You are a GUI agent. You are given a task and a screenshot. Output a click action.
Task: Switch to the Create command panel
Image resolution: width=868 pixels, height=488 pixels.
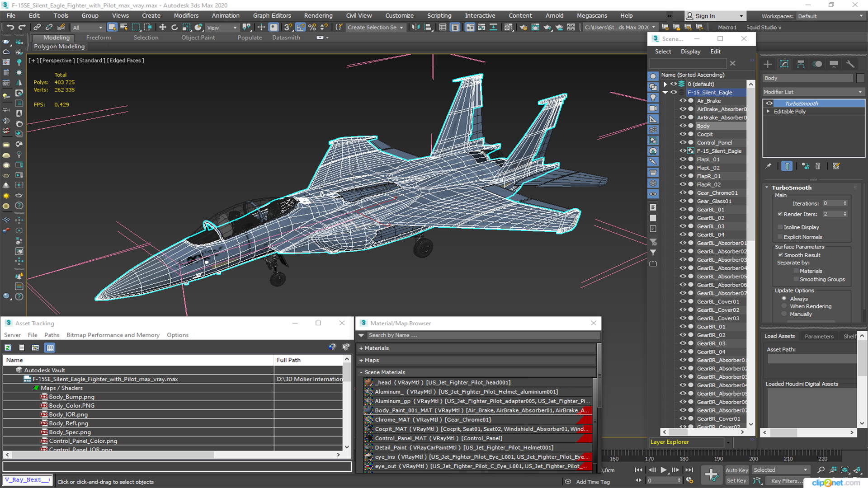click(768, 64)
